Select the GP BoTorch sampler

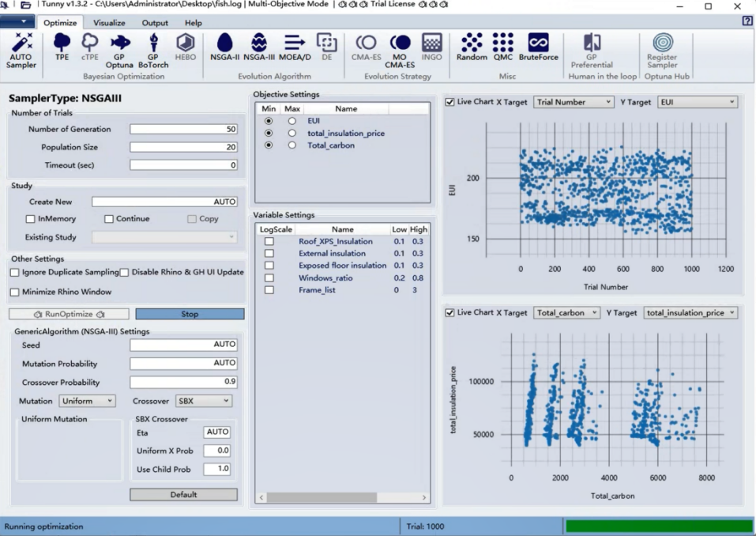[153, 50]
